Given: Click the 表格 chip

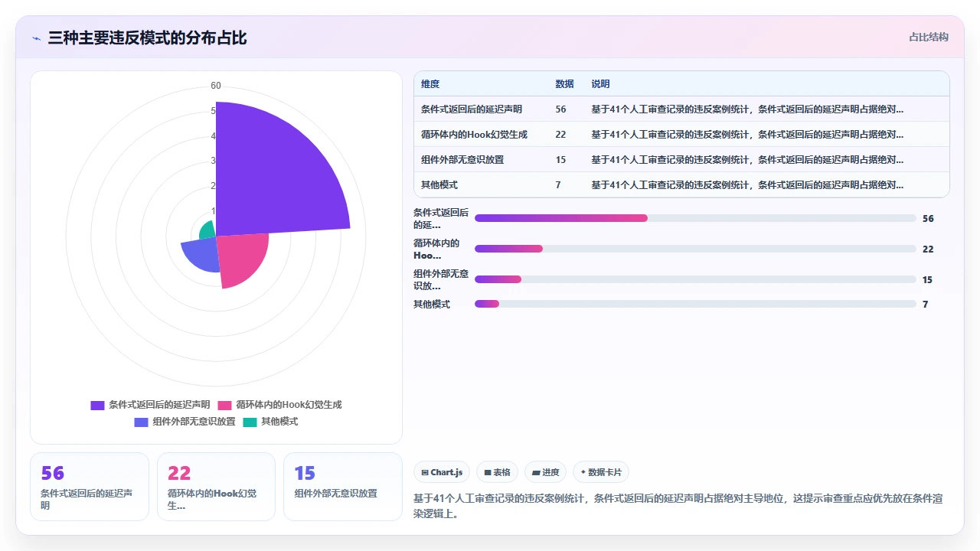Looking at the screenshot, I should click(497, 472).
